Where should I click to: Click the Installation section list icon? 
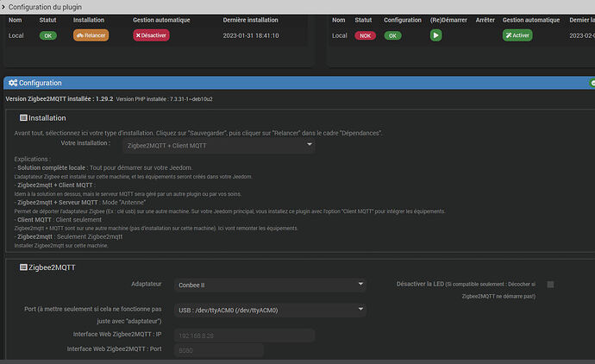(23, 118)
